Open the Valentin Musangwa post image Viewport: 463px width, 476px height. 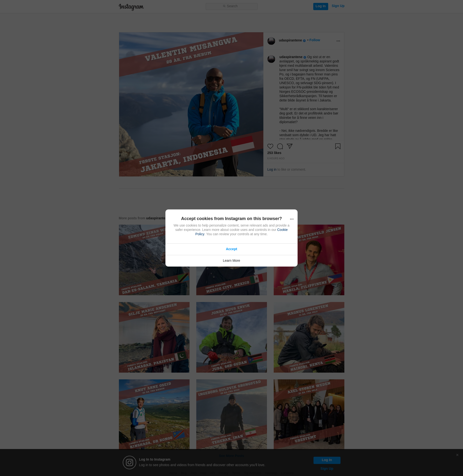click(x=191, y=104)
